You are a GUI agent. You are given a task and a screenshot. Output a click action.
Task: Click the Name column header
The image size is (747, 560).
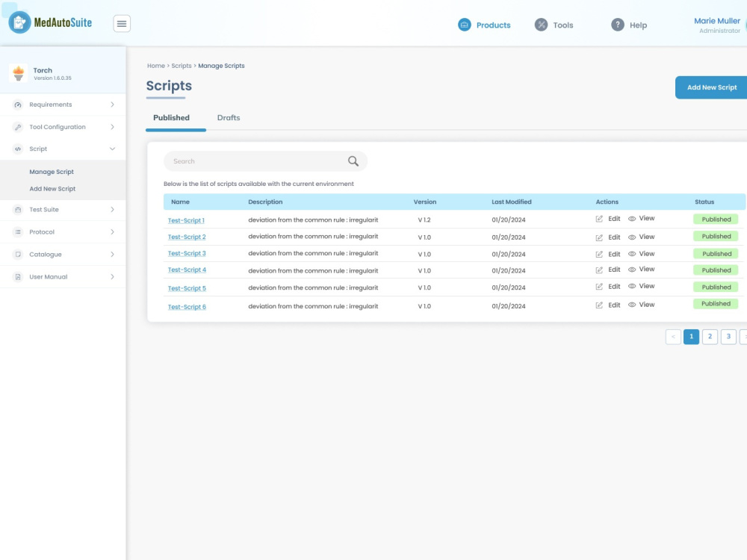pyautogui.click(x=181, y=202)
